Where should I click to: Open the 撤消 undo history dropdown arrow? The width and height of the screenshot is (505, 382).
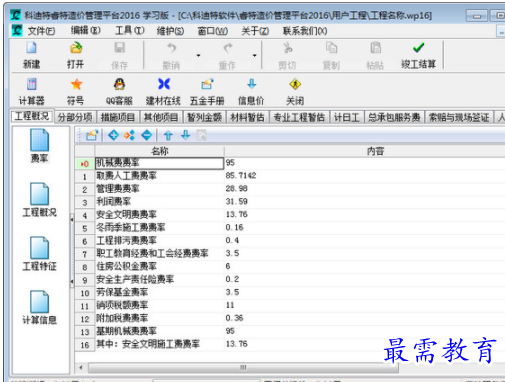198,55
